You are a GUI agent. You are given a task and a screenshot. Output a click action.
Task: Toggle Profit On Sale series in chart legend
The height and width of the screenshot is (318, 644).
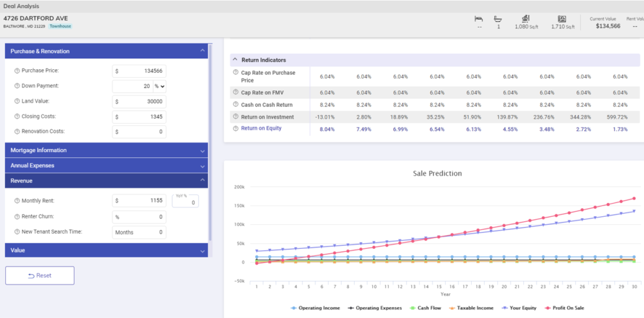coord(564,308)
